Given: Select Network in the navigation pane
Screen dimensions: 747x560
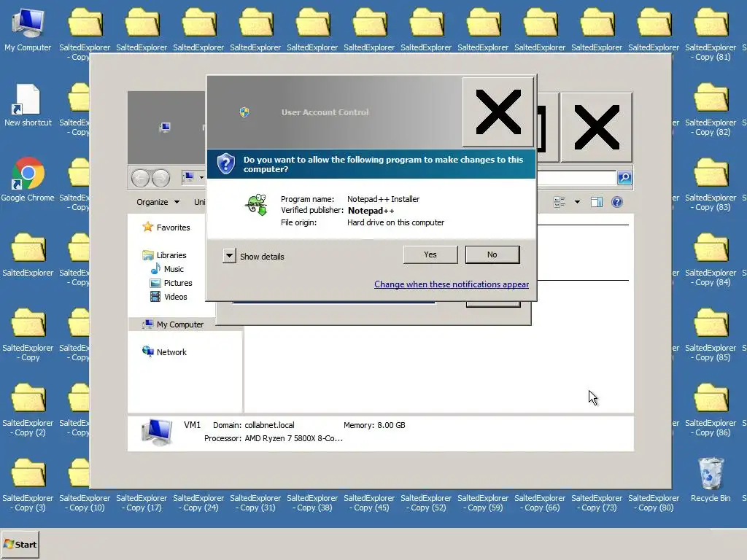Looking at the screenshot, I should 164,352.
